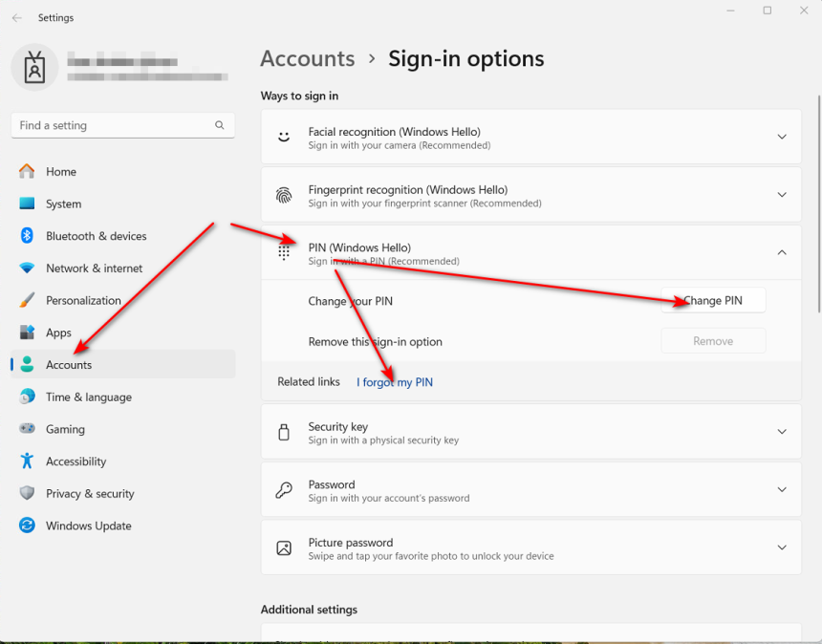Screen dimensions: 822x644
Task: Expand Fingerprint recognition chevron
Action: pos(781,195)
